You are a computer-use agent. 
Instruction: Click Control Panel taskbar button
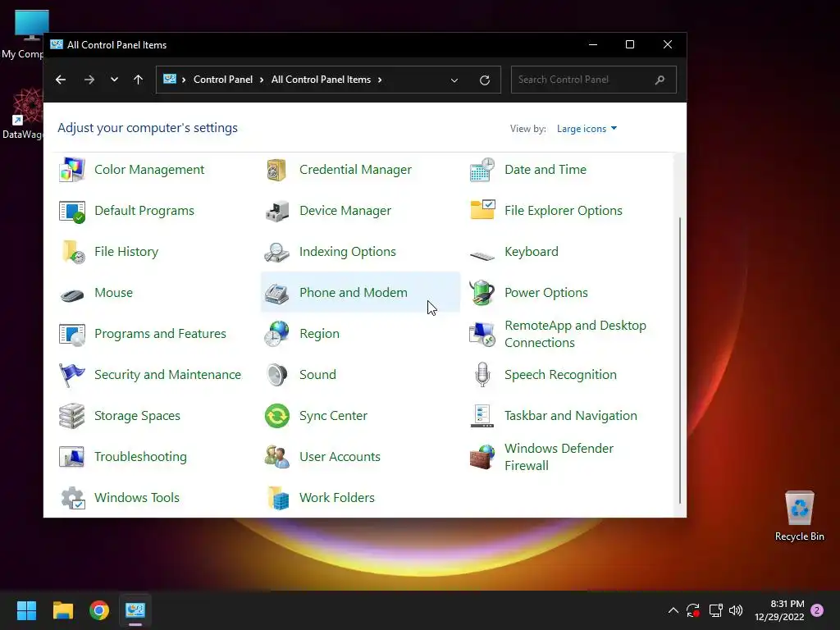135,610
